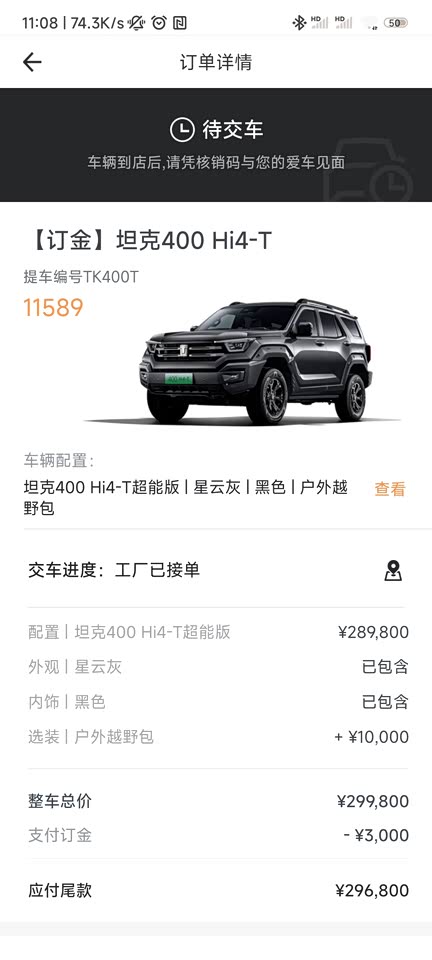Tap the 整车总价 ¥299,800 row
This screenshot has width=432, height=960.
tap(218, 801)
